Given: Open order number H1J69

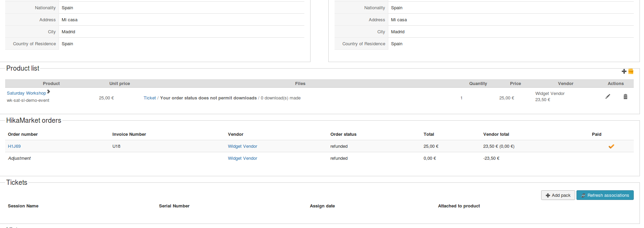Looking at the screenshot, I should point(14,146).
